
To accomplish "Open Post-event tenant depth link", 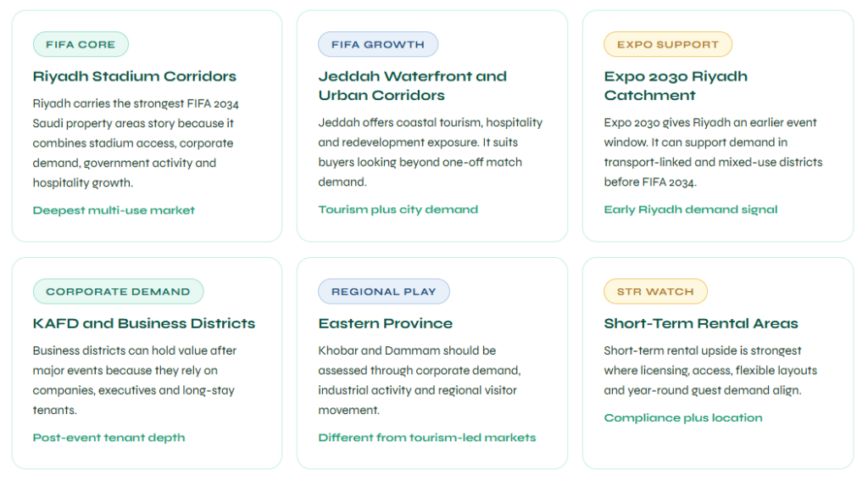I will tap(108, 438).
